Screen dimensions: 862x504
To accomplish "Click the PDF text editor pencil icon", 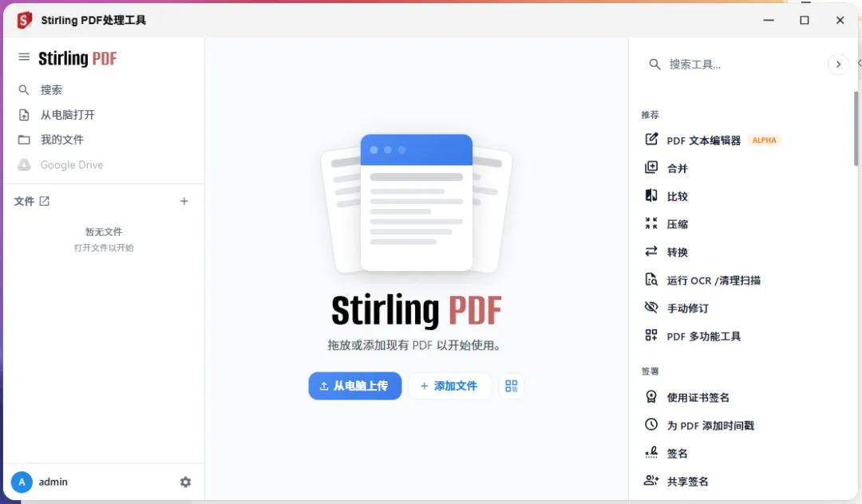I will click(651, 140).
